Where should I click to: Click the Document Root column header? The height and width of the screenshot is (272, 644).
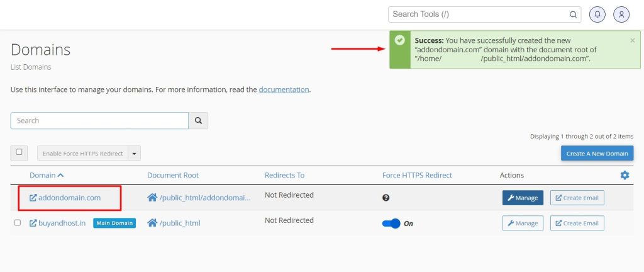173,175
